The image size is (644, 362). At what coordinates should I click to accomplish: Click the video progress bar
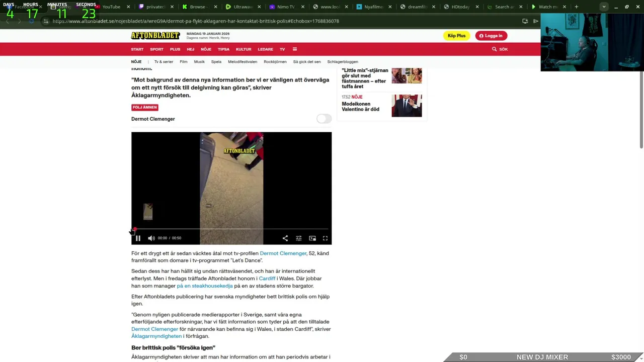click(x=231, y=229)
